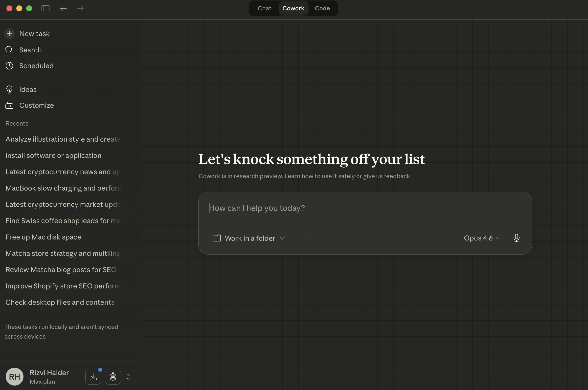
Task: Add attachment with the plus button
Action: (x=304, y=238)
